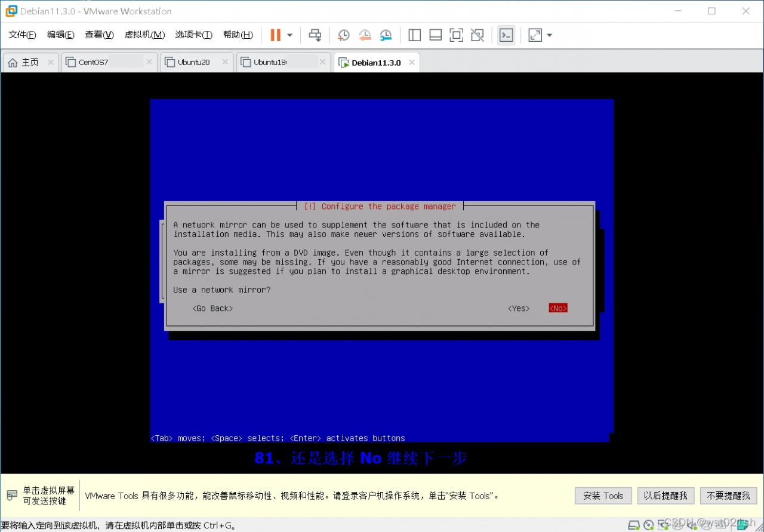Revert the virtual machine to a snapshot
764x532 pixels.
point(365,35)
